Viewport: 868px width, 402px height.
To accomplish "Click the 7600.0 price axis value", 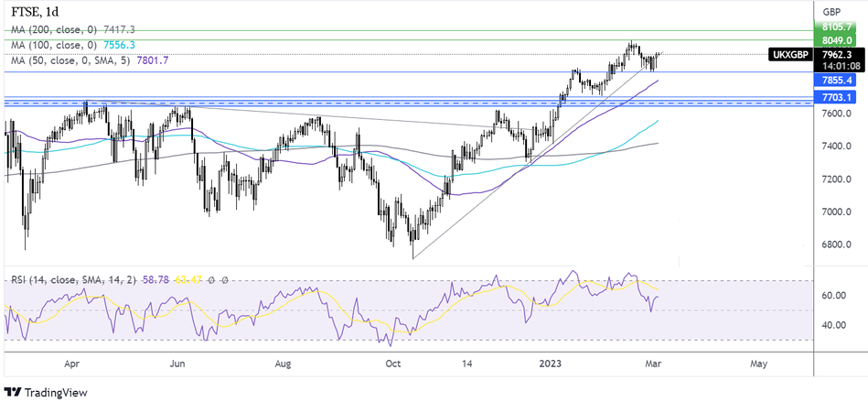I will point(836,114).
